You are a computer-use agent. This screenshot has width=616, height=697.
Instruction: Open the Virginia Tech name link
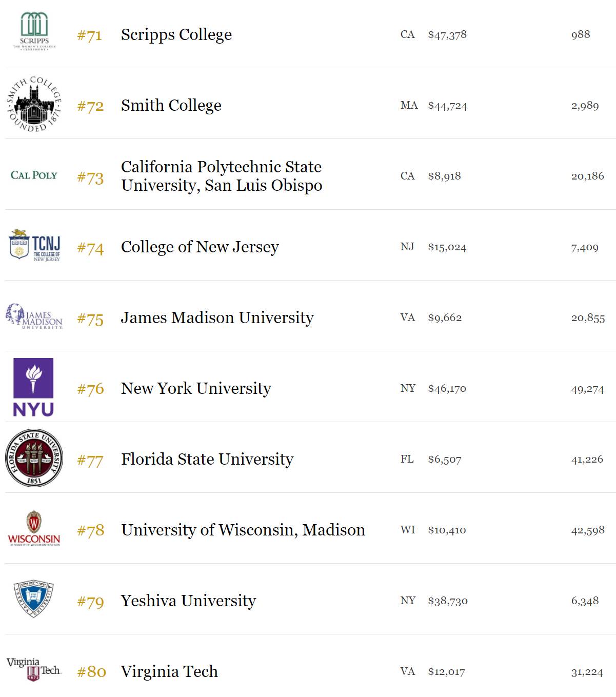[169, 672]
